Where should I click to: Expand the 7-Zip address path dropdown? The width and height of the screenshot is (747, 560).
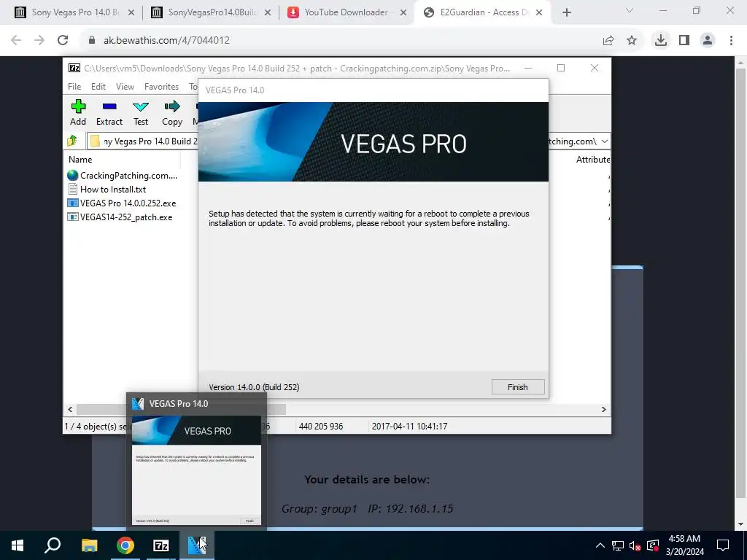(605, 141)
